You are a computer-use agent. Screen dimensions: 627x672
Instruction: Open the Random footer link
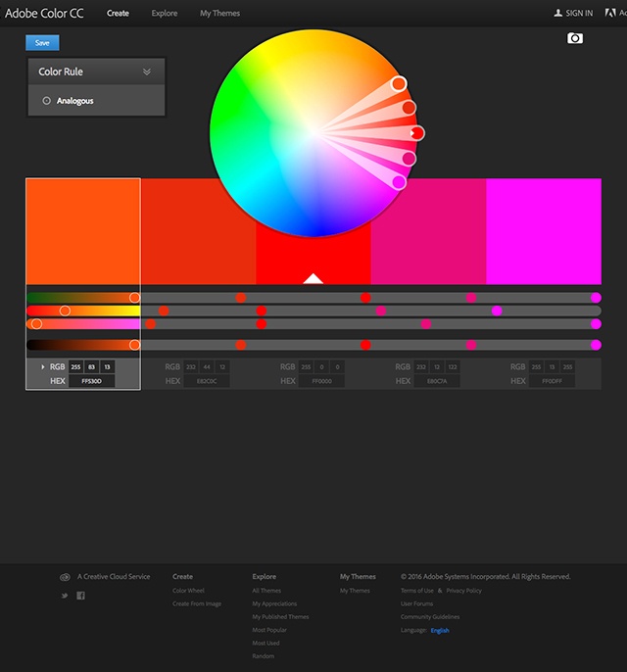[264, 655]
